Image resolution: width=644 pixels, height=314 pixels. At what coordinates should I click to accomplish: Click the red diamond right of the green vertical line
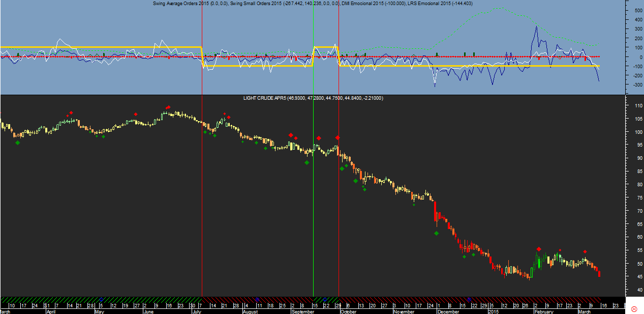(319, 138)
